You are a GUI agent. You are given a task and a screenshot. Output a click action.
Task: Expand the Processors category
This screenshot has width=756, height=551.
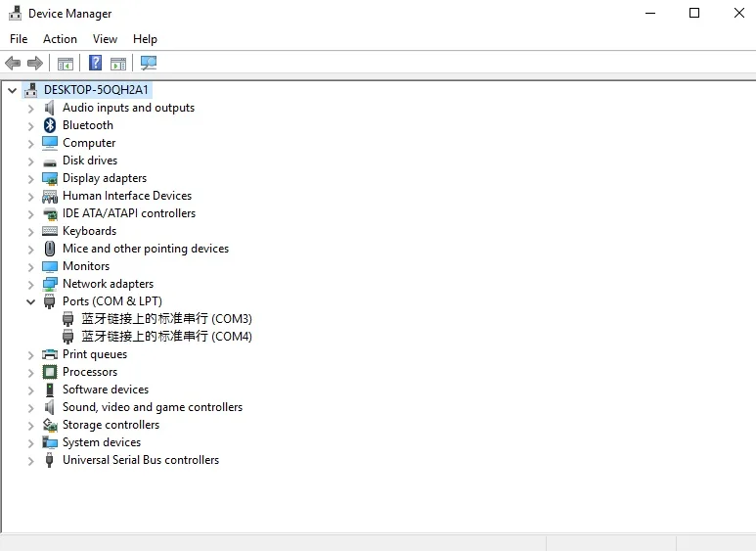(x=31, y=373)
